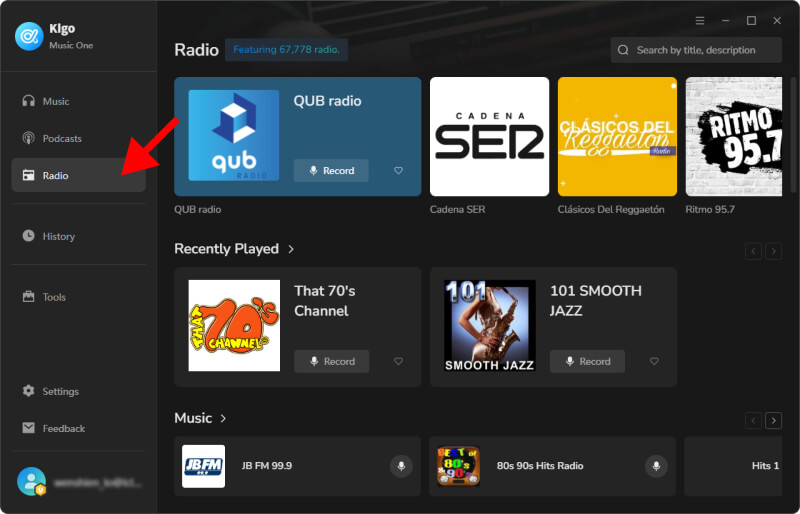Click the Music section heading
The width and height of the screenshot is (800, 514).
193,419
